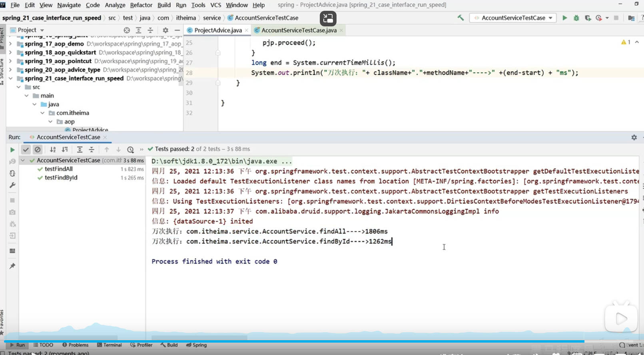Switch to ProjectAdvice.java tab
This screenshot has width=644, height=355.
click(x=218, y=30)
